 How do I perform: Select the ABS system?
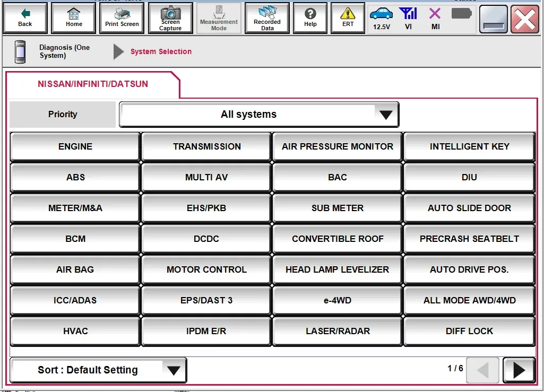coord(75,177)
